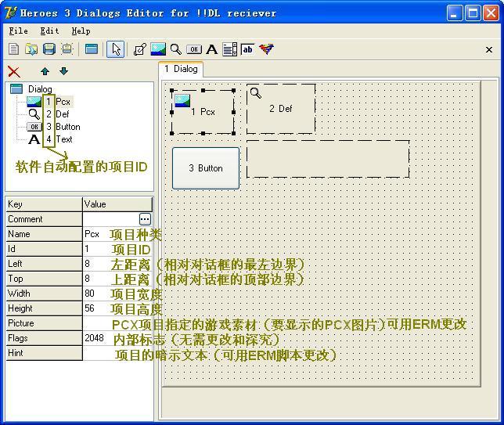504x425 pixels.
Task: Minimize the Dialogs Editor window
Action: pos(454,13)
